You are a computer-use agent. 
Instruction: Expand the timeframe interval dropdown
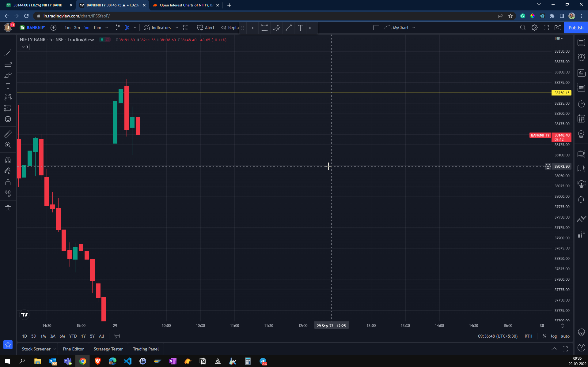click(107, 28)
